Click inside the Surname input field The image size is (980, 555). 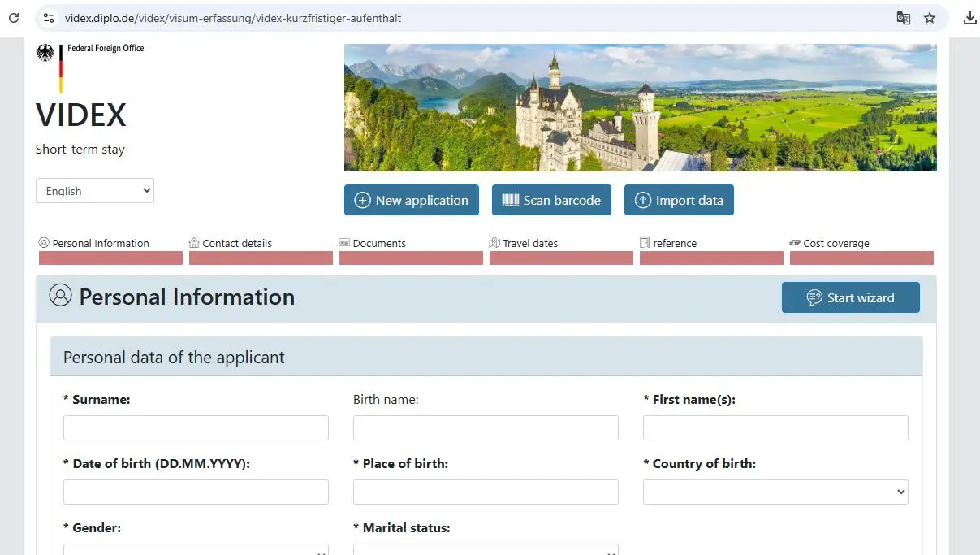click(x=195, y=427)
